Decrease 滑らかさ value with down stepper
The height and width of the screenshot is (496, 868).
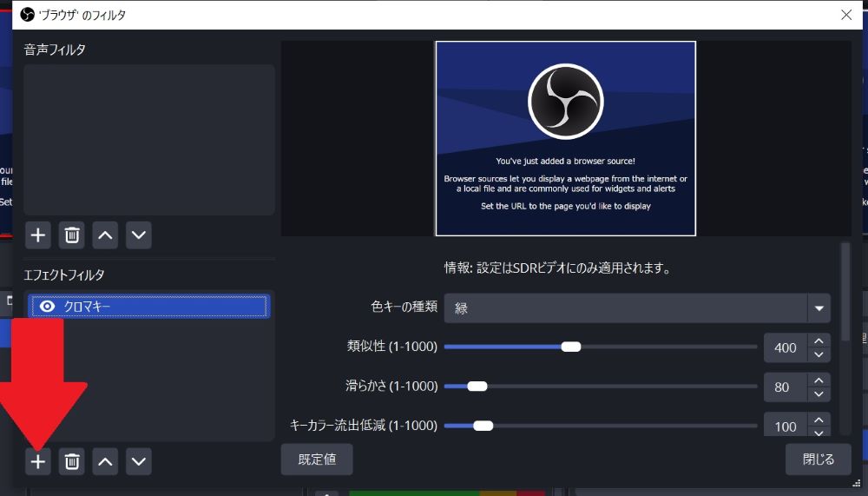pos(819,394)
